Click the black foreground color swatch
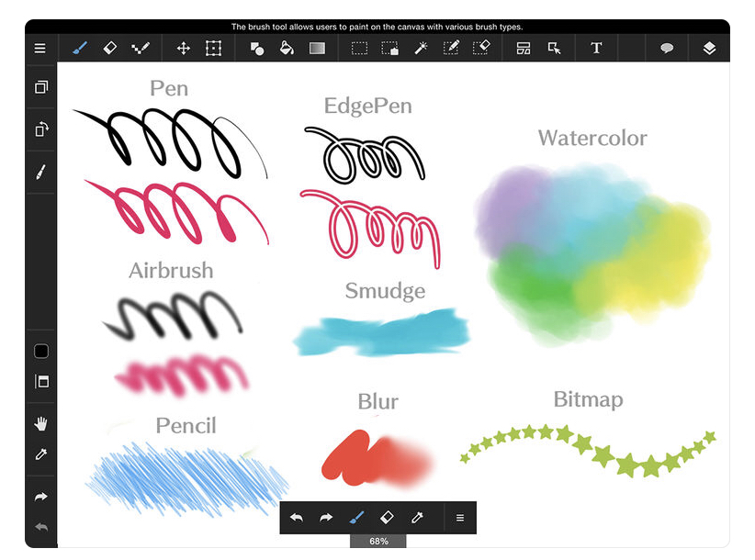Image resolution: width=755 pixels, height=560 pixels. 40,351
